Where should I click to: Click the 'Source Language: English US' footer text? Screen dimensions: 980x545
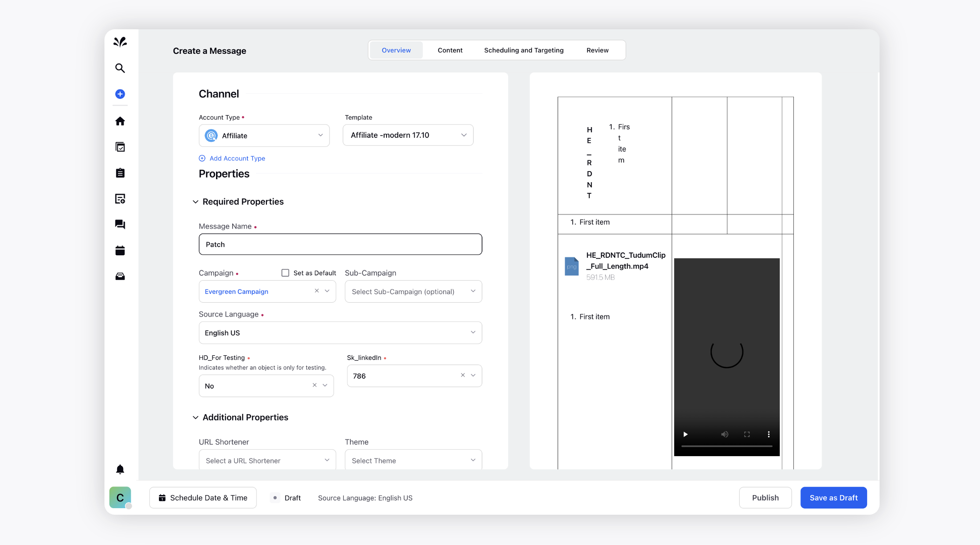click(x=365, y=498)
